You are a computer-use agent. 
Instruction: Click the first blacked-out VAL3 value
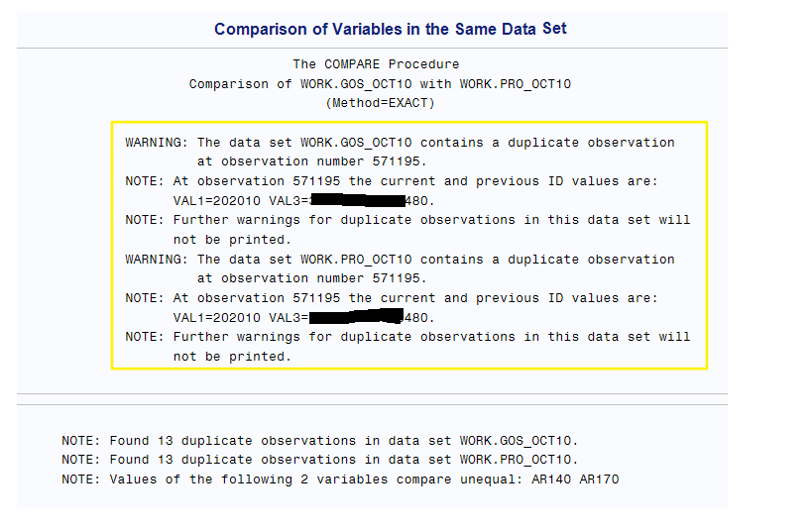(355, 201)
